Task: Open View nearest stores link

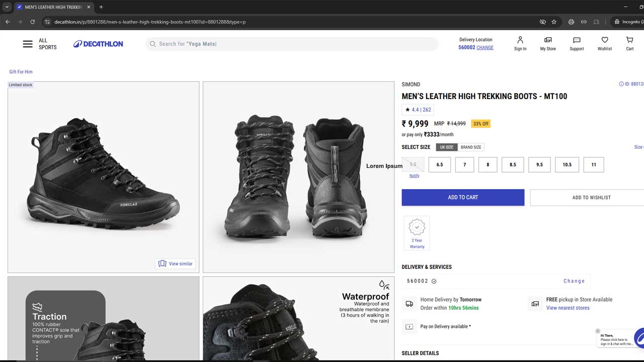Action: [568, 308]
